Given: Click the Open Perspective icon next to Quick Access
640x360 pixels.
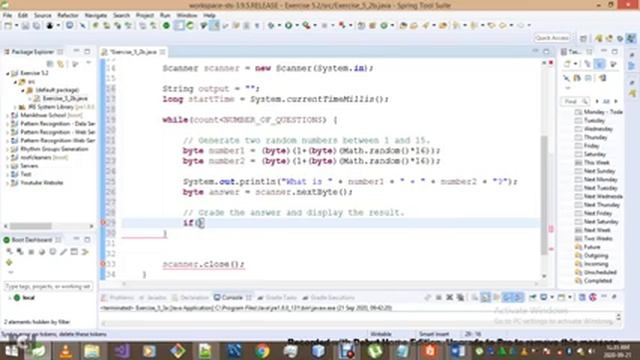Looking at the screenshot, I should (583, 38).
